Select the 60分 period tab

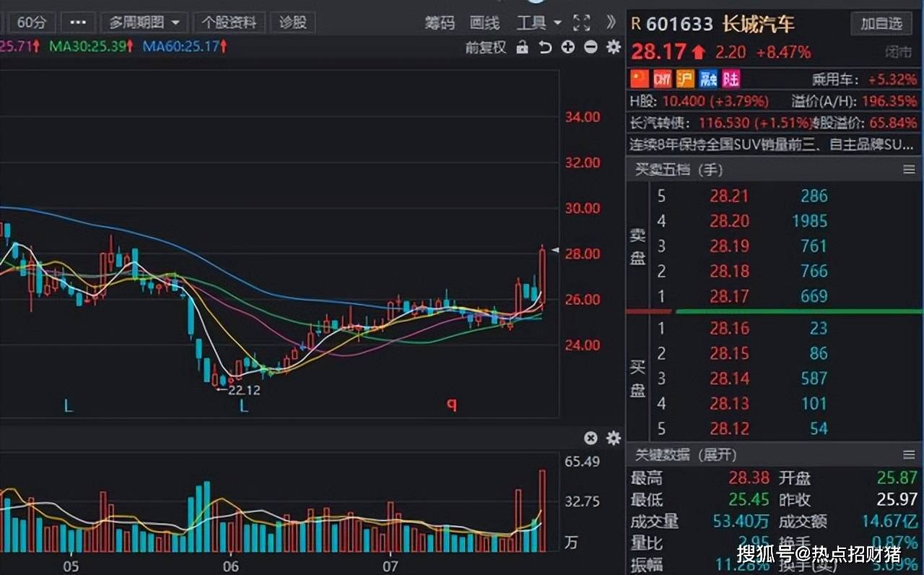pyautogui.click(x=31, y=22)
